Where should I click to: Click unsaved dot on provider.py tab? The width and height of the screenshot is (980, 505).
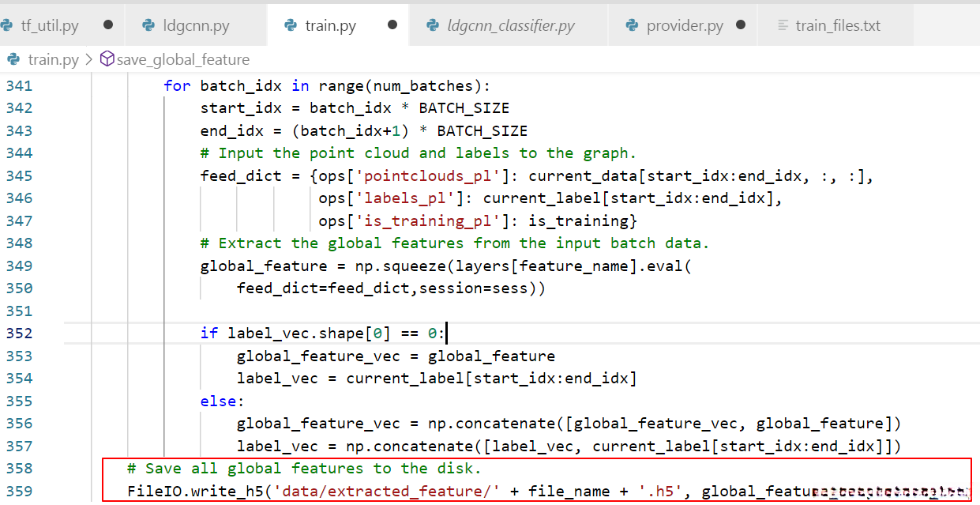[741, 24]
